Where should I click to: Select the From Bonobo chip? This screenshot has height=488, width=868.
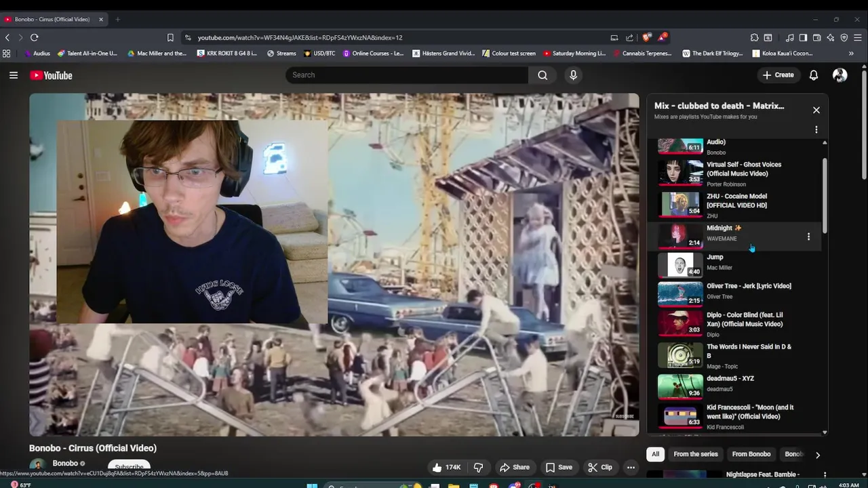(x=751, y=454)
